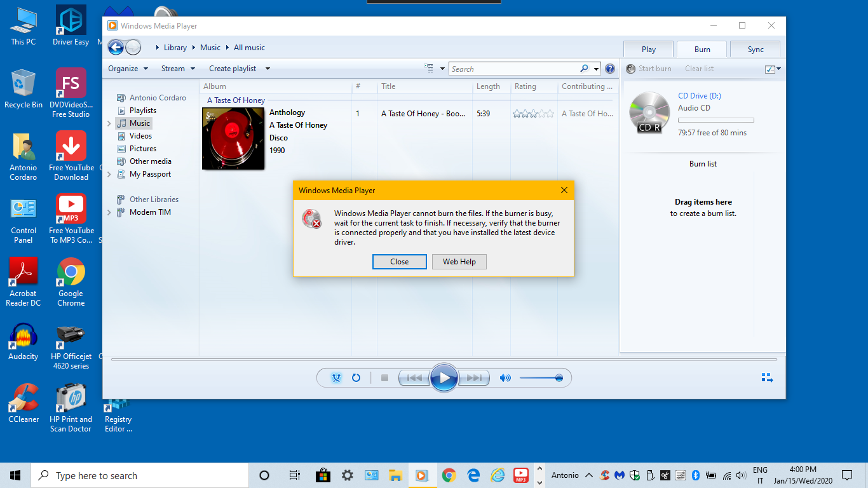This screenshot has width=868, height=488.
Task: Click the Stop playback button
Action: tap(384, 377)
